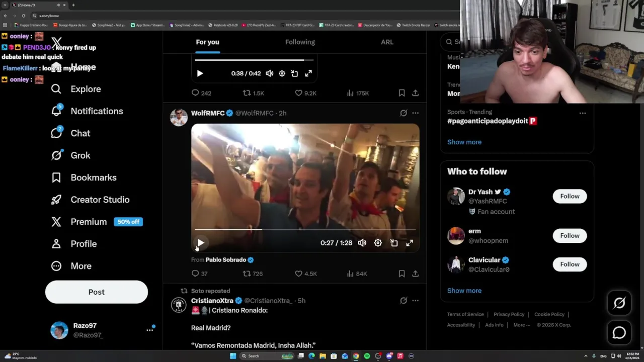The width and height of the screenshot is (644, 362).
Task: Mute the WolfRMFC video volume
Action: coord(362,243)
